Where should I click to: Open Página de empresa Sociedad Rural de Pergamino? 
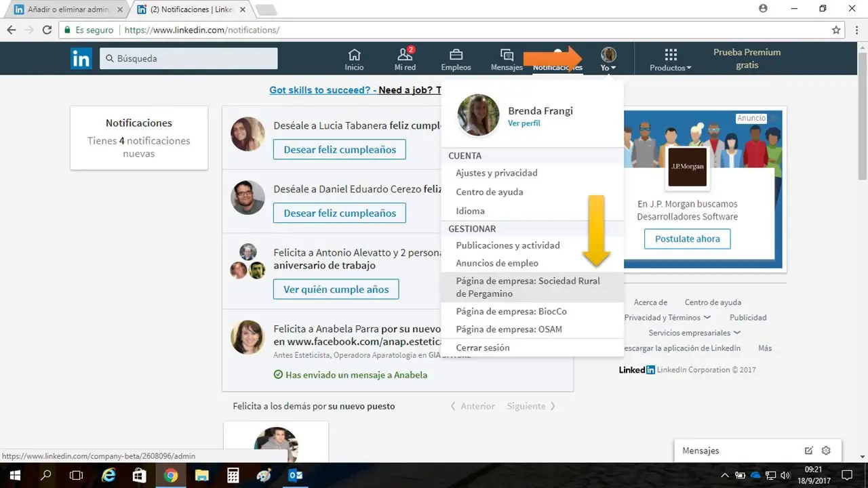(x=532, y=287)
